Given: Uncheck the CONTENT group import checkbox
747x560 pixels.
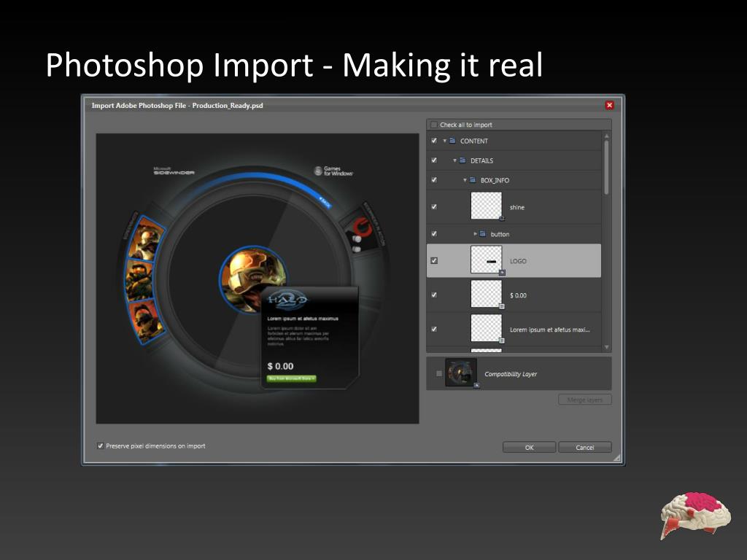Looking at the screenshot, I should click(434, 141).
